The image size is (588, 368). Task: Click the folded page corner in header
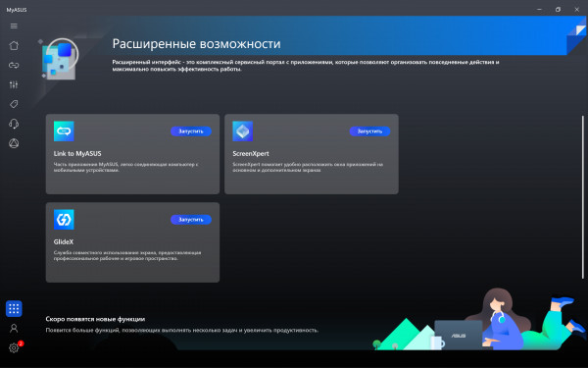pos(579,30)
